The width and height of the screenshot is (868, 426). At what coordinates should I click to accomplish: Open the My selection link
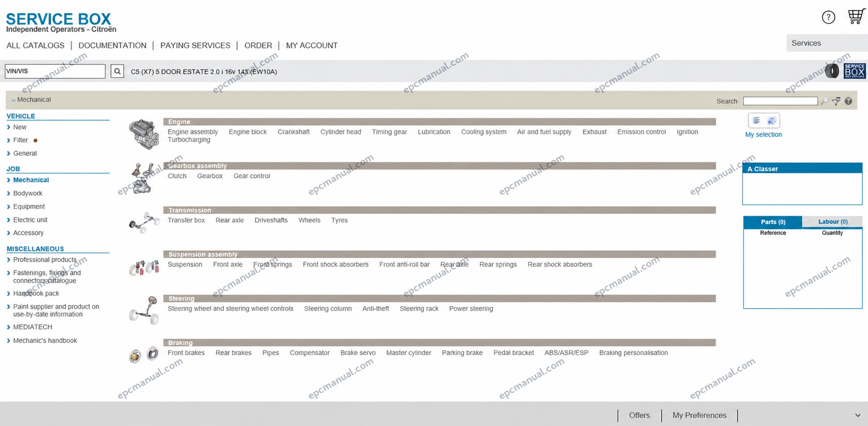pos(763,135)
